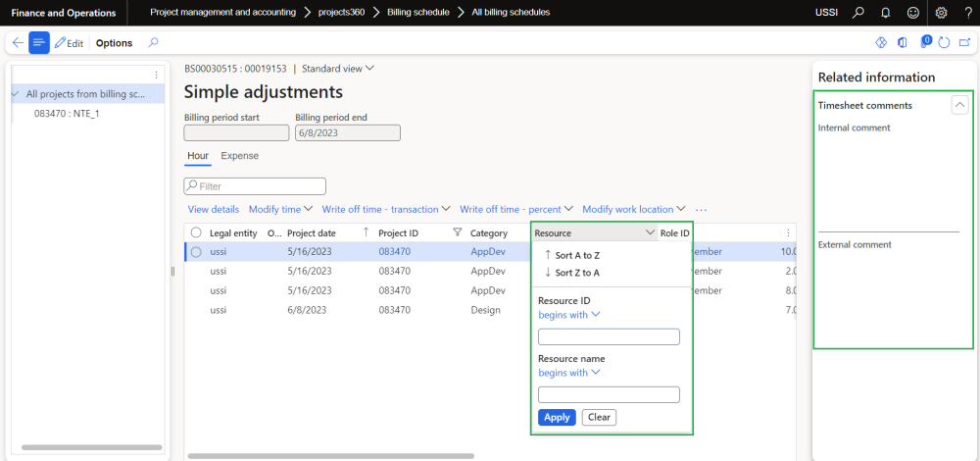Image resolution: width=980 pixels, height=461 pixels.
Task: Click the help question mark icon
Action: [x=967, y=13]
